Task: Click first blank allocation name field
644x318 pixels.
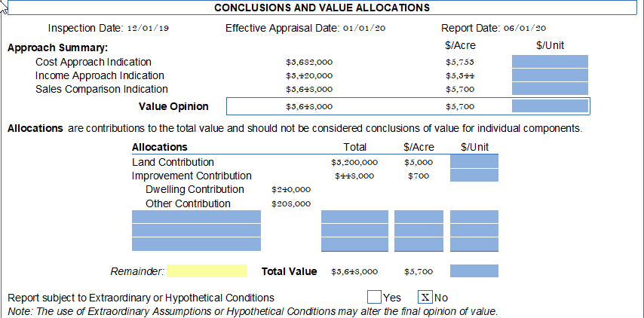Action: point(196,217)
